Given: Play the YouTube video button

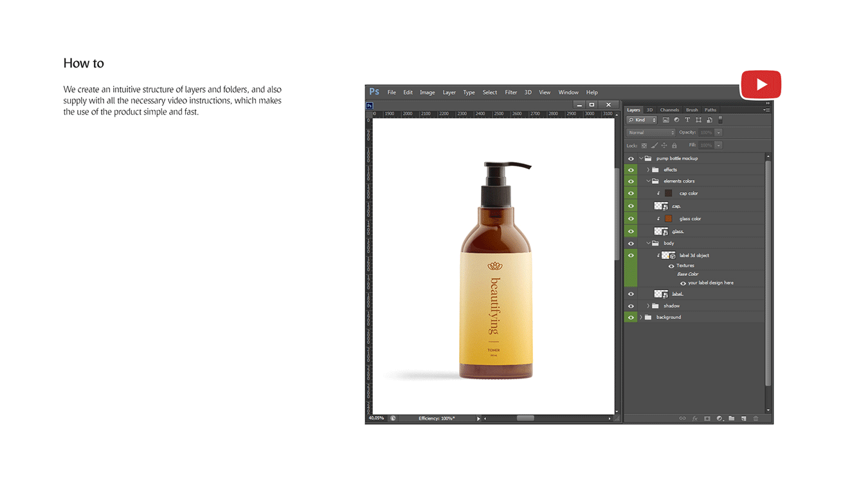Looking at the screenshot, I should coord(761,84).
